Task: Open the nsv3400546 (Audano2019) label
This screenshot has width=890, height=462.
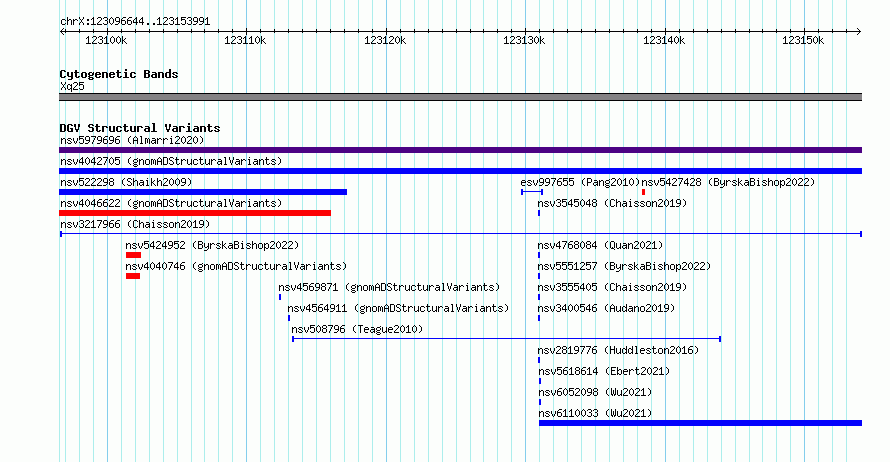Action: (x=606, y=308)
